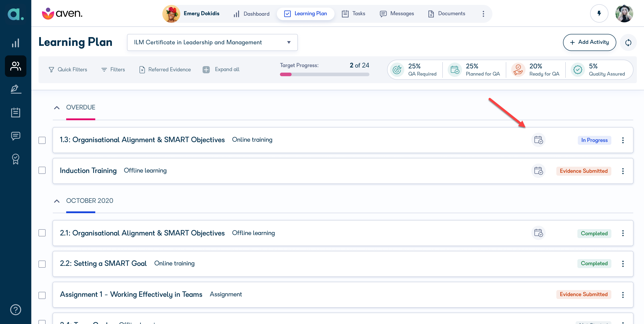
Task: Click the '2 of 24' progress count
Action: click(x=359, y=65)
